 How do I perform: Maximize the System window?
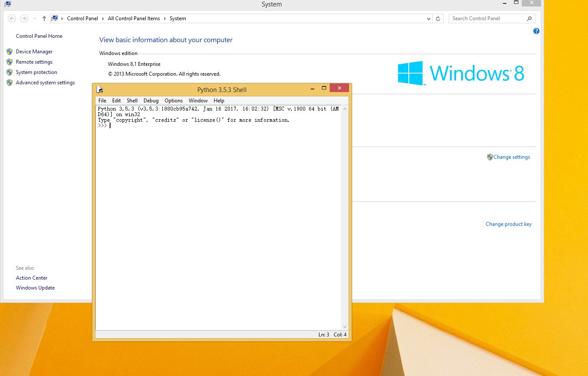click(x=516, y=3)
